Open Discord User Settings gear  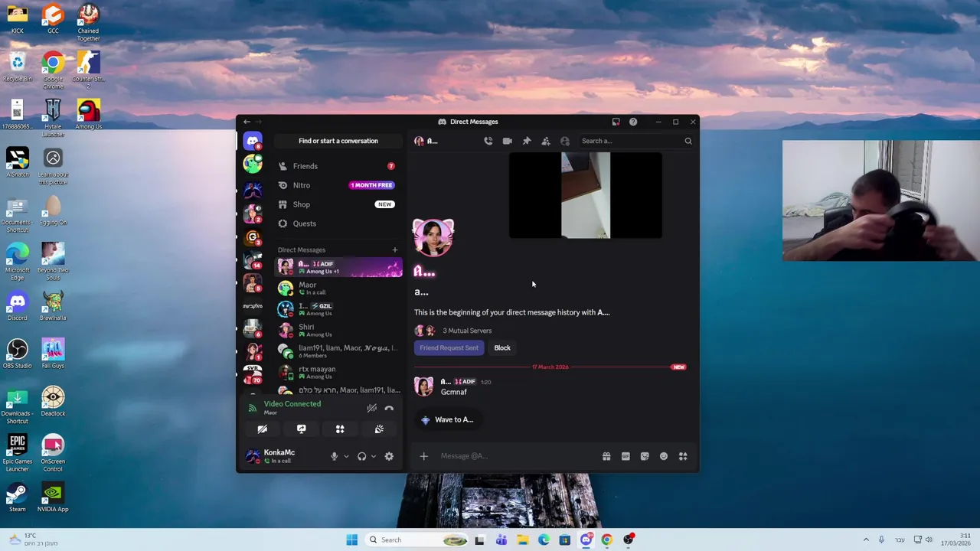(389, 456)
